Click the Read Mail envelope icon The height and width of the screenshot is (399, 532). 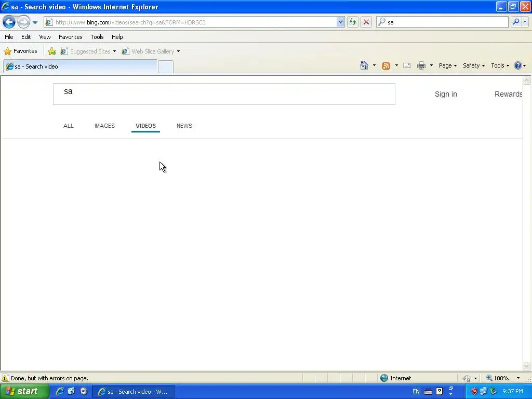[x=407, y=65]
